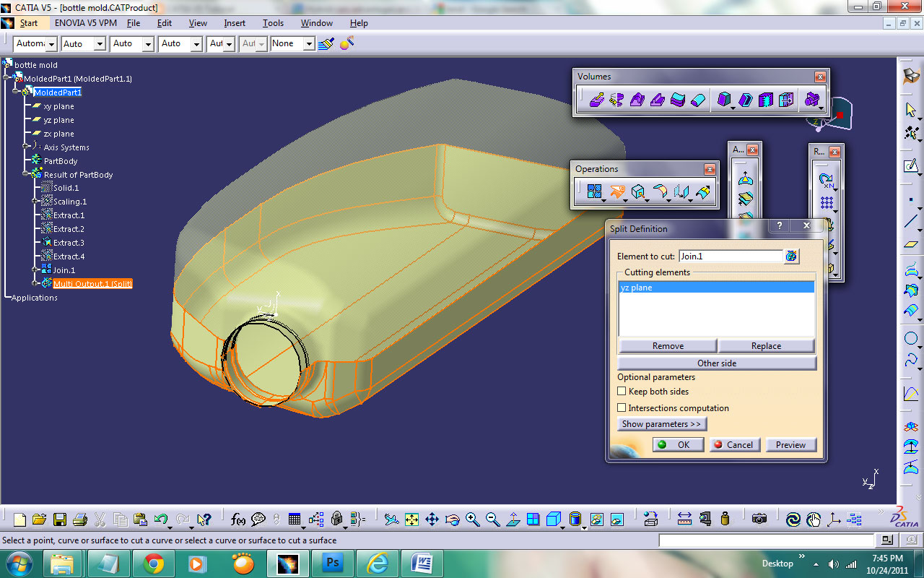Open Photoshop from the taskbar
Viewport: 924px width, 578px height.
pos(332,563)
